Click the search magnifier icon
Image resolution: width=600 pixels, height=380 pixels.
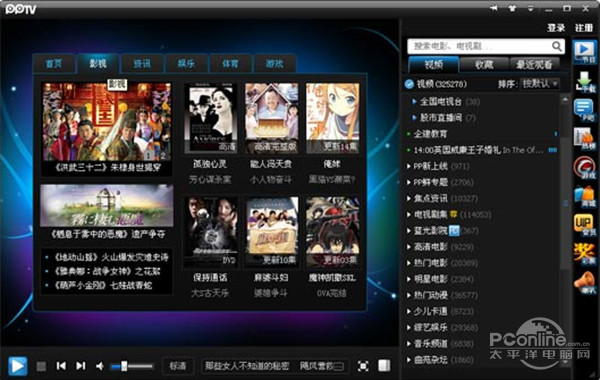[x=557, y=46]
